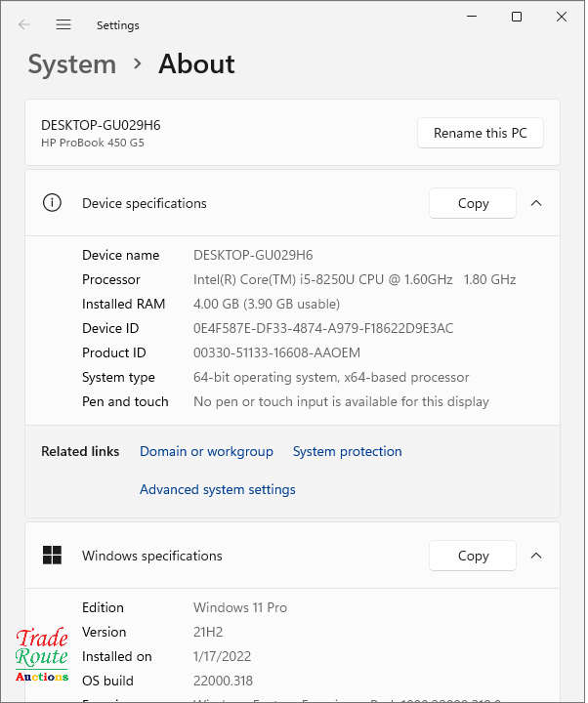Click the OS build label

[x=107, y=682]
